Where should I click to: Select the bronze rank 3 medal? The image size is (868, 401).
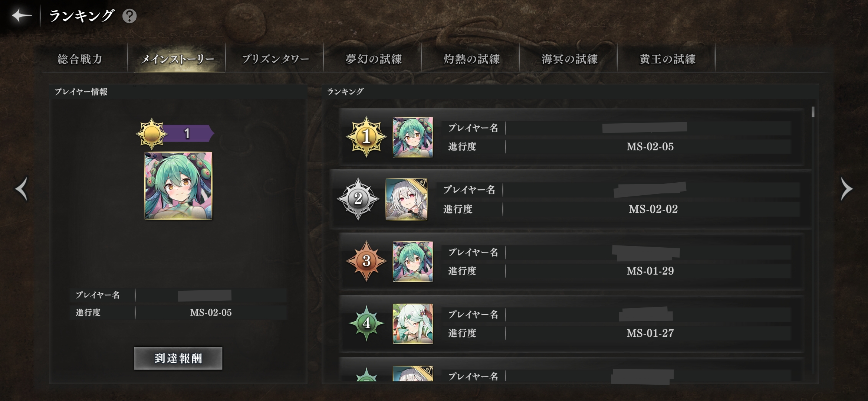click(x=366, y=261)
